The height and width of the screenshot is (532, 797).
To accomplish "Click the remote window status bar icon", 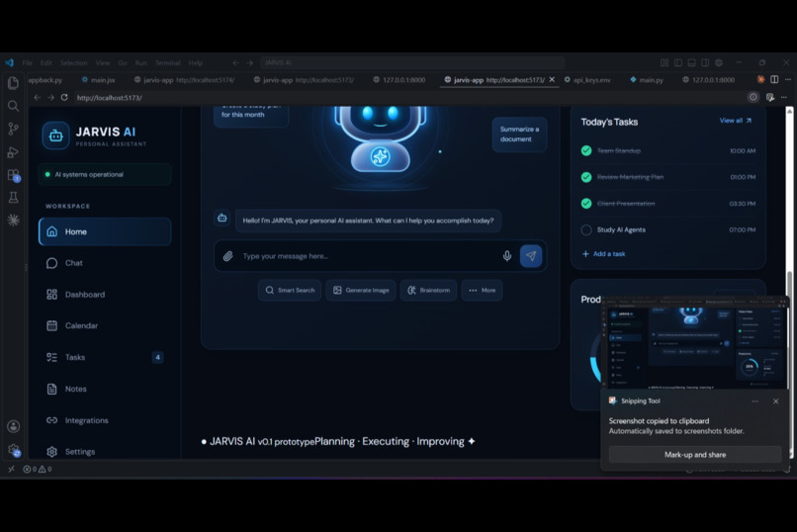I will point(11,469).
